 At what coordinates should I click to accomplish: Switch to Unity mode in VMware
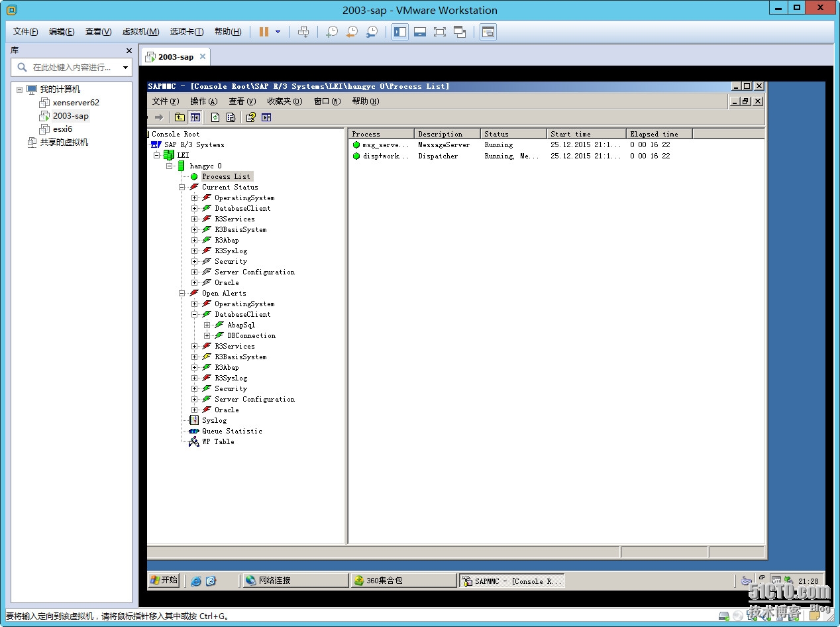point(460,32)
